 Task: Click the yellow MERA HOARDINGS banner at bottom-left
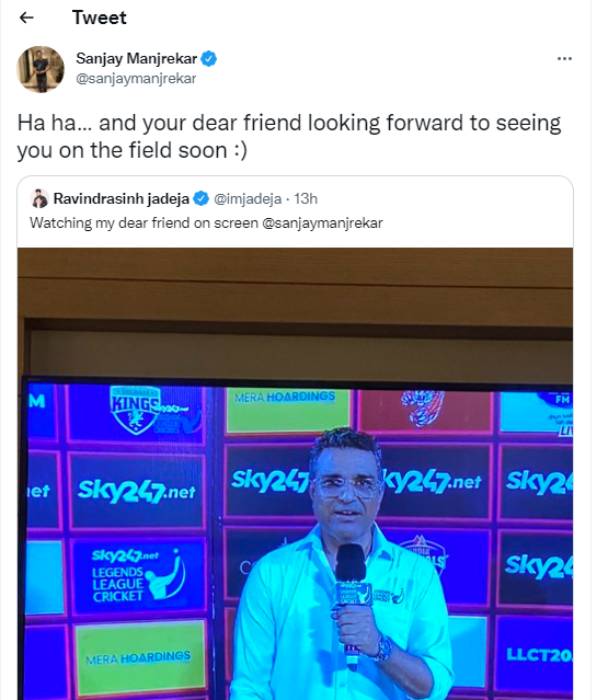pos(141,657)
